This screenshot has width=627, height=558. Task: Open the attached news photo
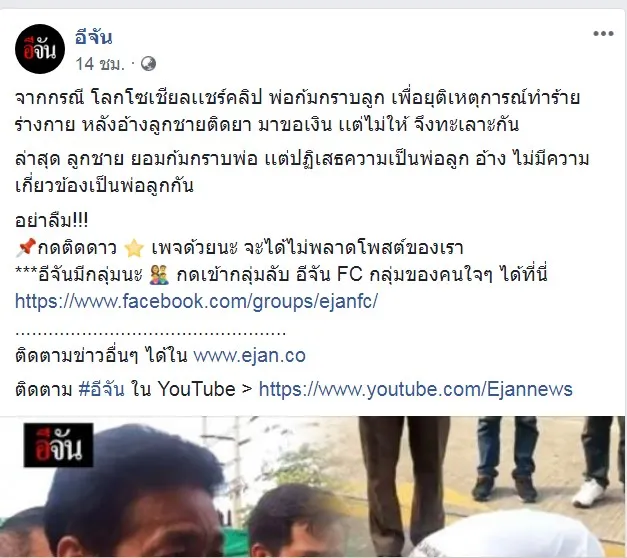(314, 487)
